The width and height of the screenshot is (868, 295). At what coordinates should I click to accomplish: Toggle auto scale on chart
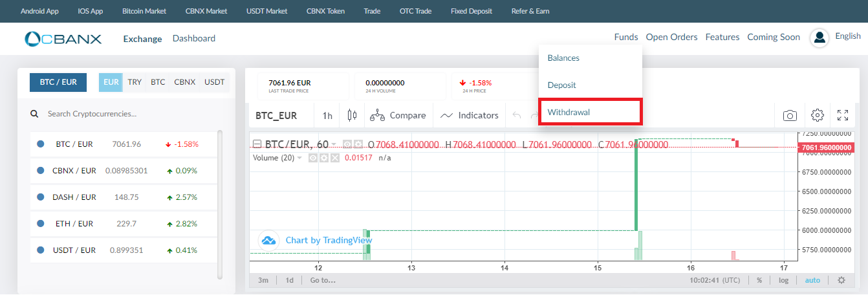(812, 280)
